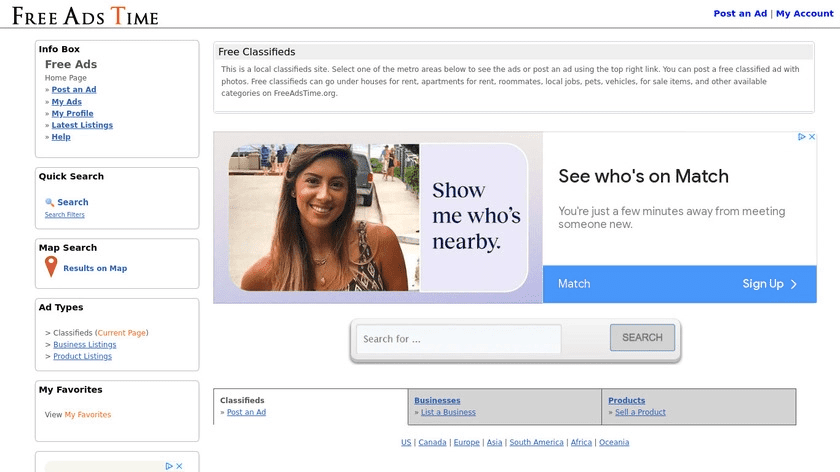840x472 pixels.
Task: Open Post an Ad in top header
Action: 740,13
